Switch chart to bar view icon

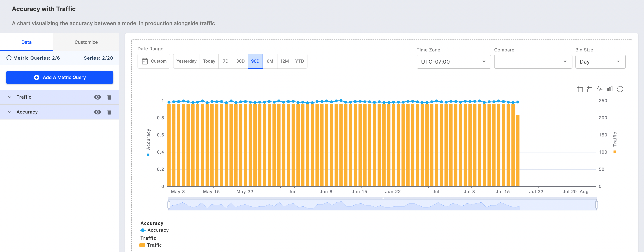[610, 89]
